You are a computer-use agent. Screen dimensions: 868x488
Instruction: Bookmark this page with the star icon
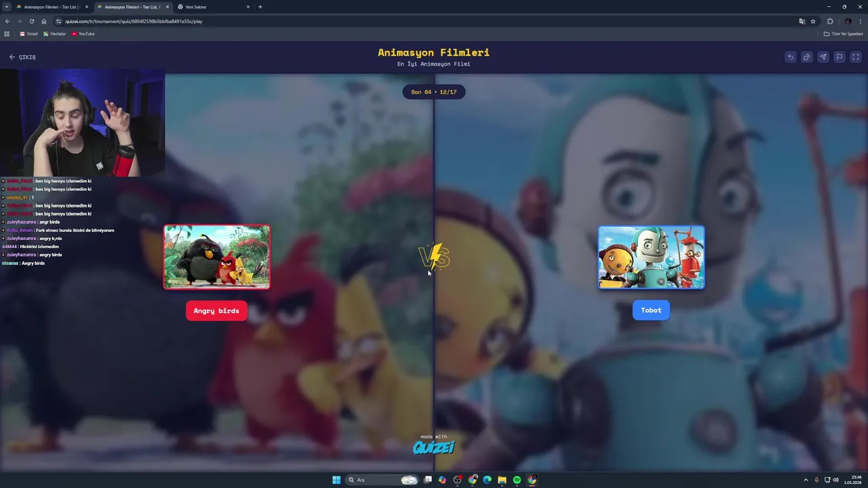[x=813, y=21]
